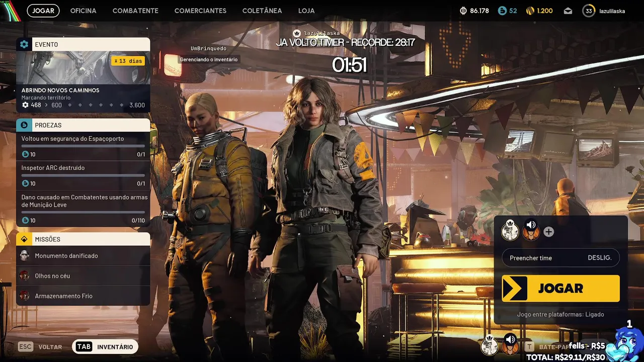
Task: Open mission Armazenamento Frio
Action: tap(83, 296)
